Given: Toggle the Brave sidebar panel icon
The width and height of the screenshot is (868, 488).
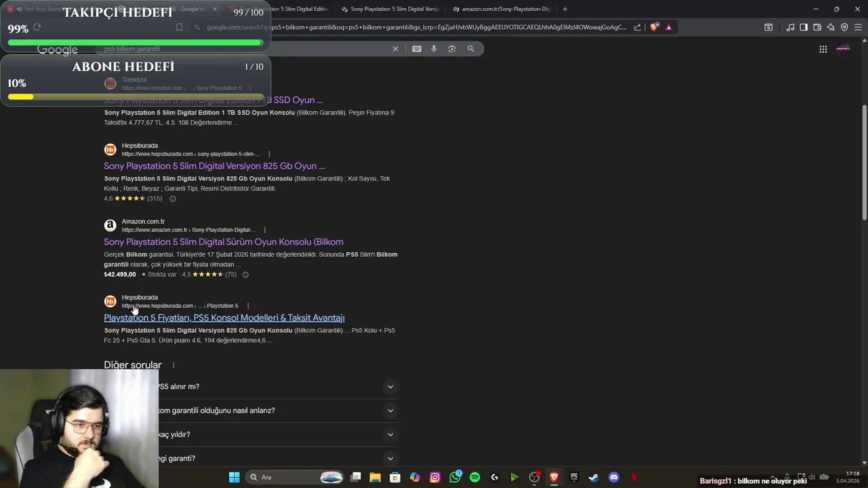Looking at the screenshot, I should click(804, 27).
